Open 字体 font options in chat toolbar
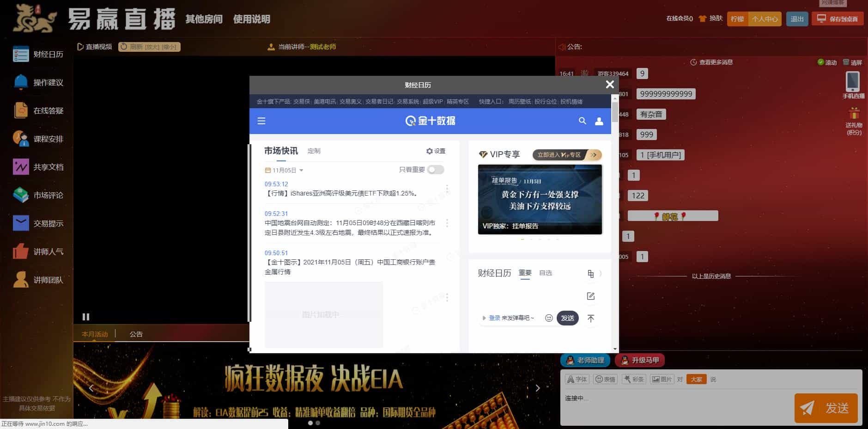 (x=577, y=379)
